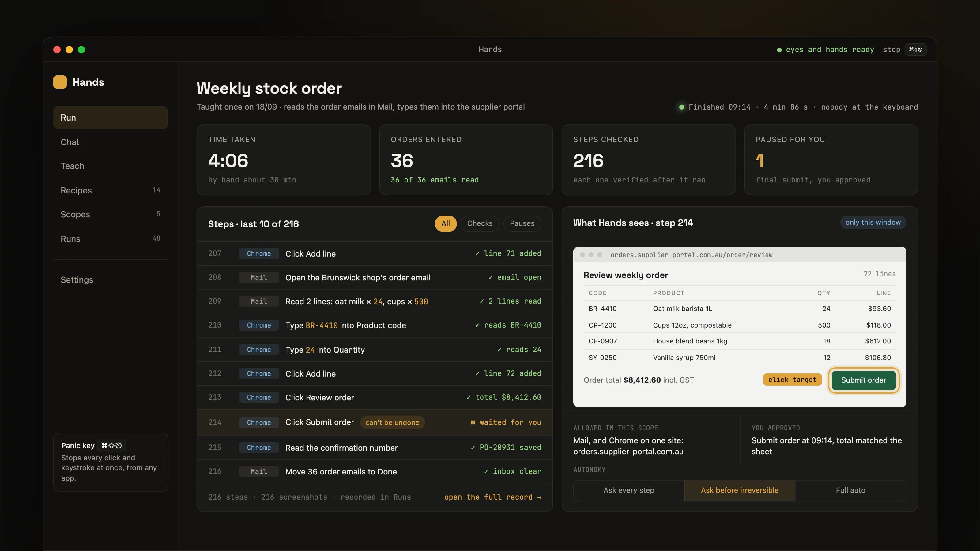Click the Submit order button in preview

[863, 380]
